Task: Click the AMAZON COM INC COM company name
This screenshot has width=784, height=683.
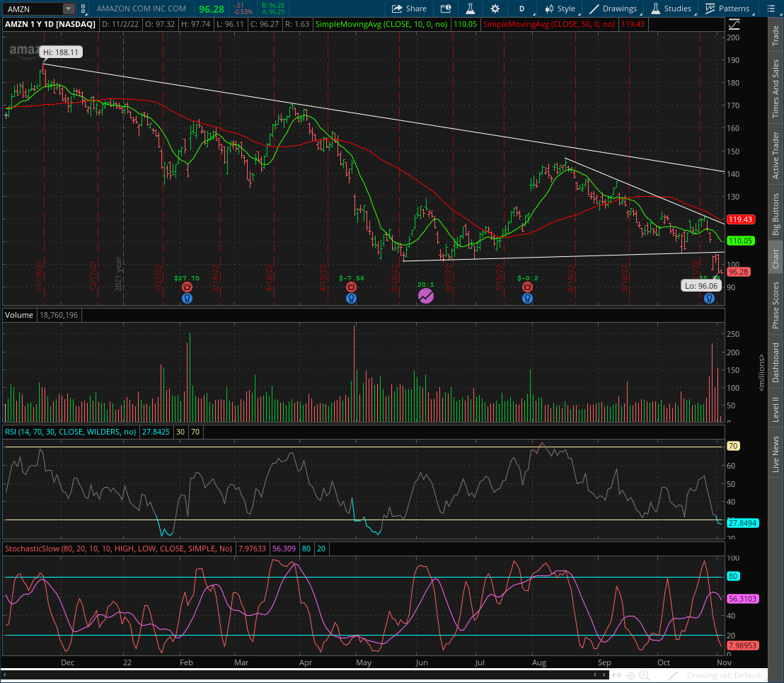Action: pyautogui.click(x=142, y=8)
